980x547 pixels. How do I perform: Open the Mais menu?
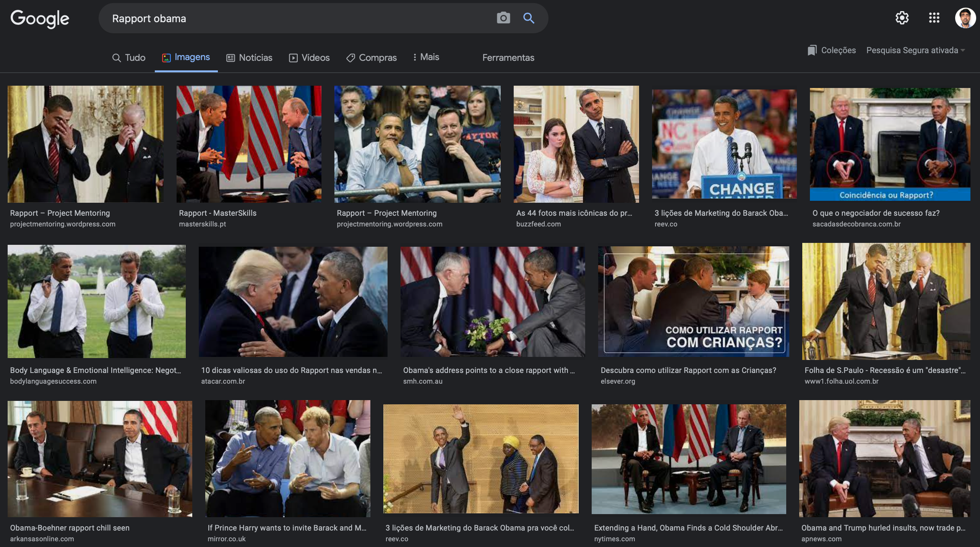[x=430, y=57]
